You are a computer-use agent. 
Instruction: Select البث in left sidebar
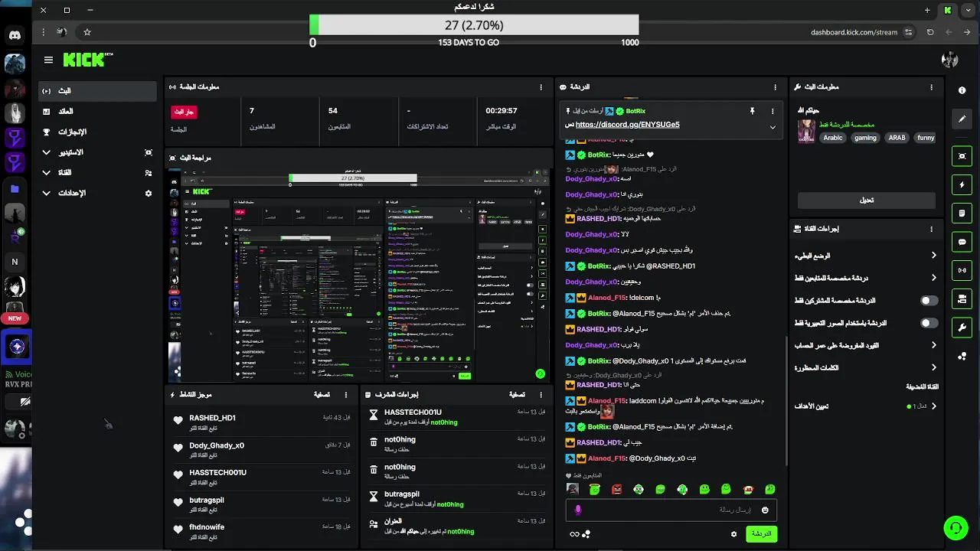pos(97,91)
